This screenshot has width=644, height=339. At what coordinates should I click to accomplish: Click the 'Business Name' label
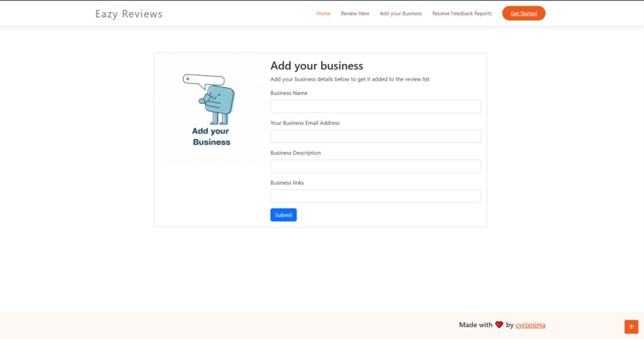pos(288,93)
